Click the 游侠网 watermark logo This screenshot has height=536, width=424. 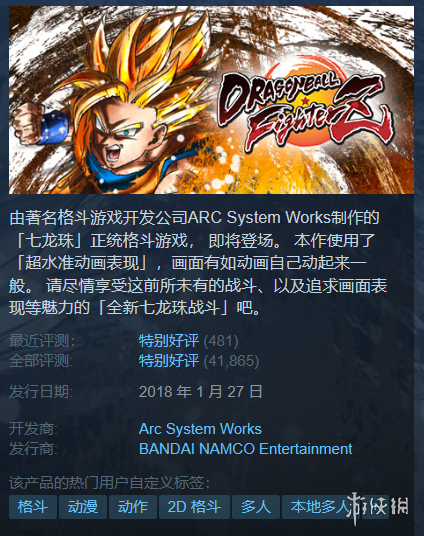pyautogui.click(x=378, y=507)
